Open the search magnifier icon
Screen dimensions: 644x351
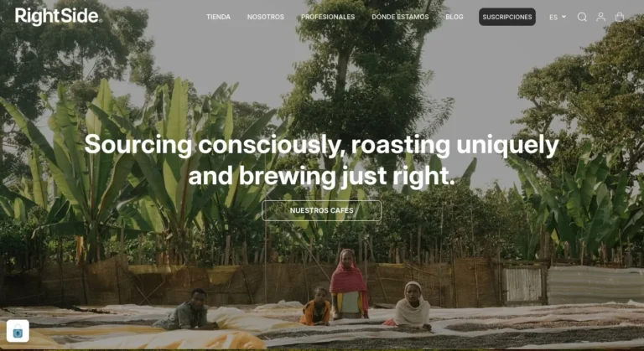click(x=582, y=17)
